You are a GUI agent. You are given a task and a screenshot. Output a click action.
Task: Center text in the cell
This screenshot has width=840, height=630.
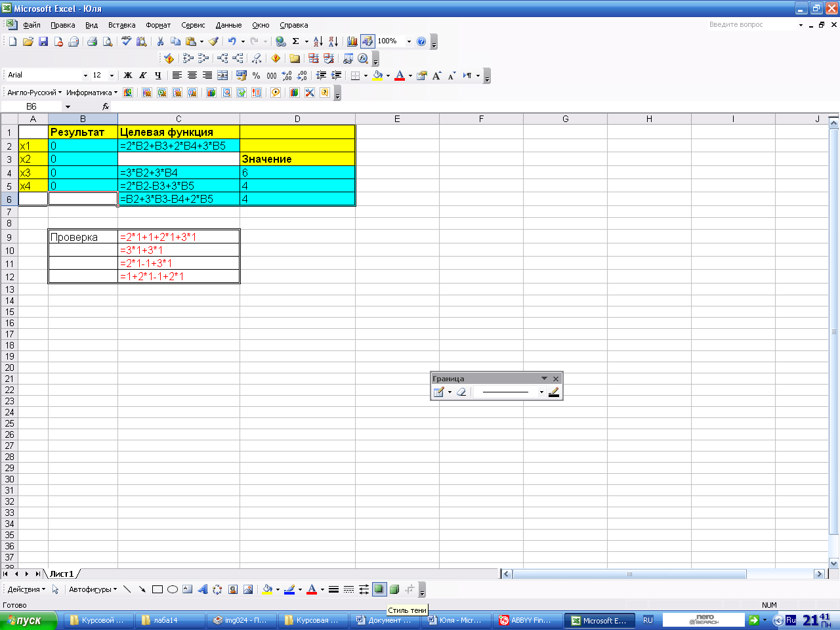coord(192,75)
